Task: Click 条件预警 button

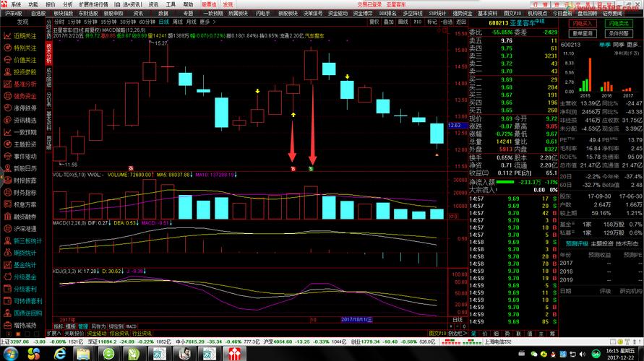Action: [x=619, y=33]
